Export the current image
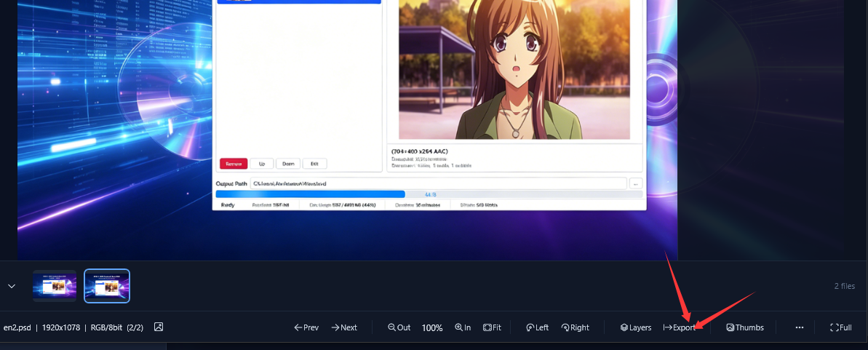The image size is (868, 350). (x=680, y=327)
